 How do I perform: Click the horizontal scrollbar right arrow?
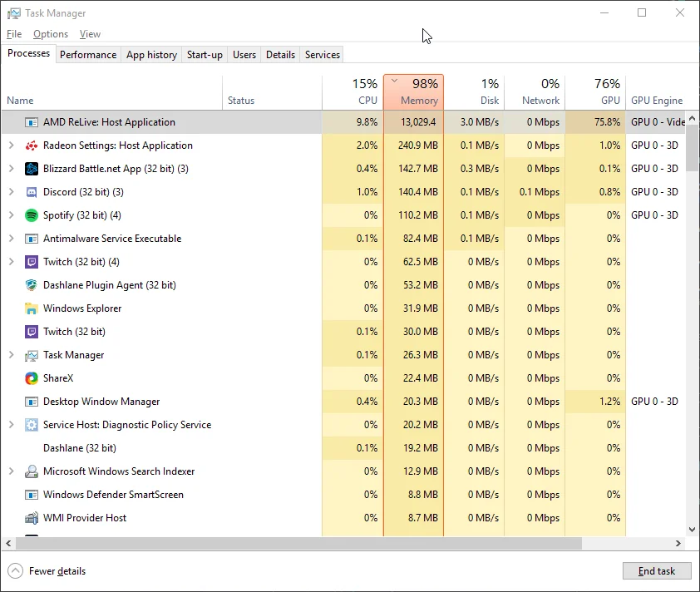pos(678,543)
